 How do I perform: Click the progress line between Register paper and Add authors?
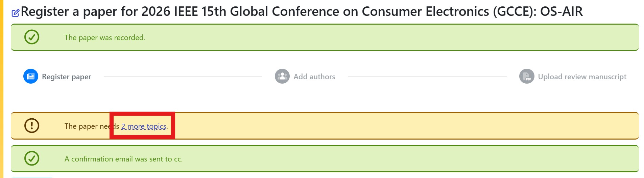click(183, 77)
